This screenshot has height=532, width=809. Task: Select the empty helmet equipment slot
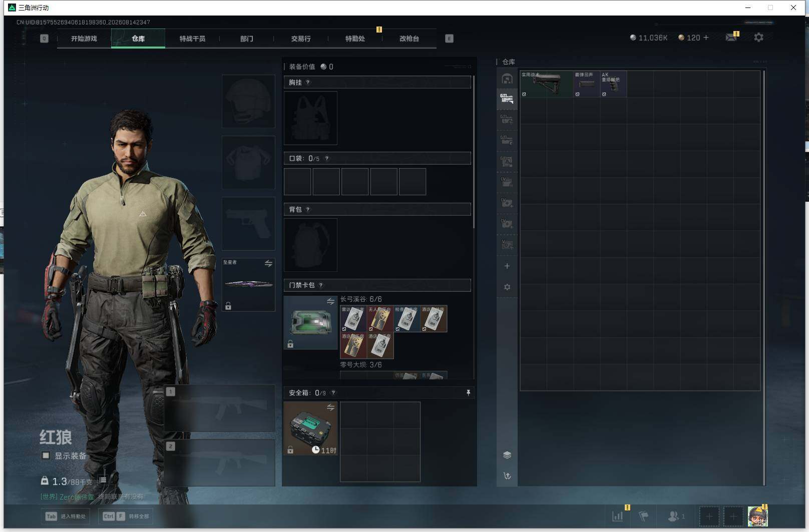(248, 101)
